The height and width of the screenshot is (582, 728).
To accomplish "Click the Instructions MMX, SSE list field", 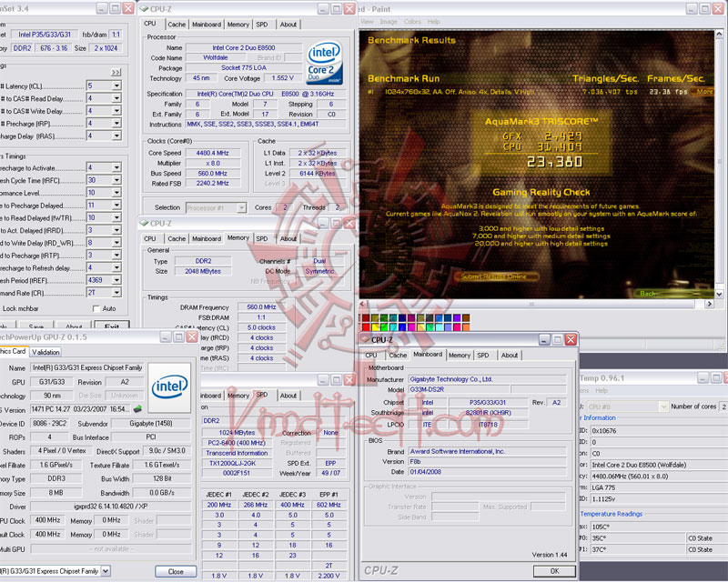I will coord(266,124).
